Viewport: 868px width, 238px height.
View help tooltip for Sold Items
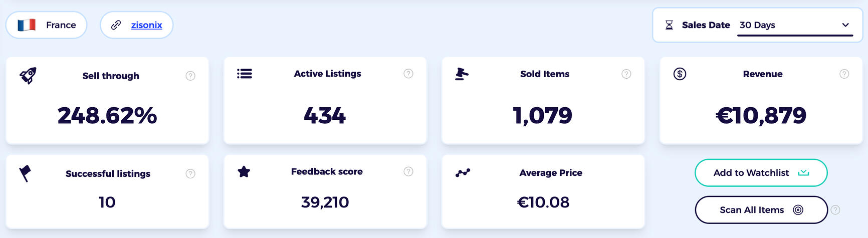pos(626,74)
